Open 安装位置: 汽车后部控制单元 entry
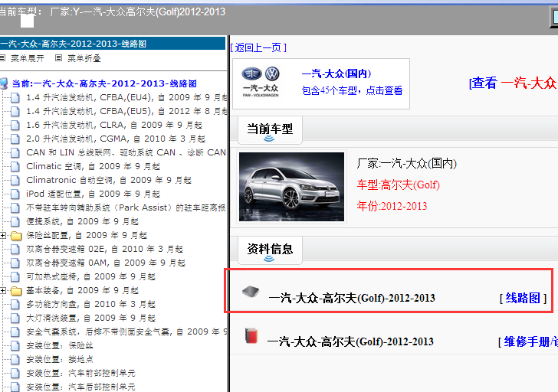558x392 pixels. pyautogui.click(x=80, y=387)
